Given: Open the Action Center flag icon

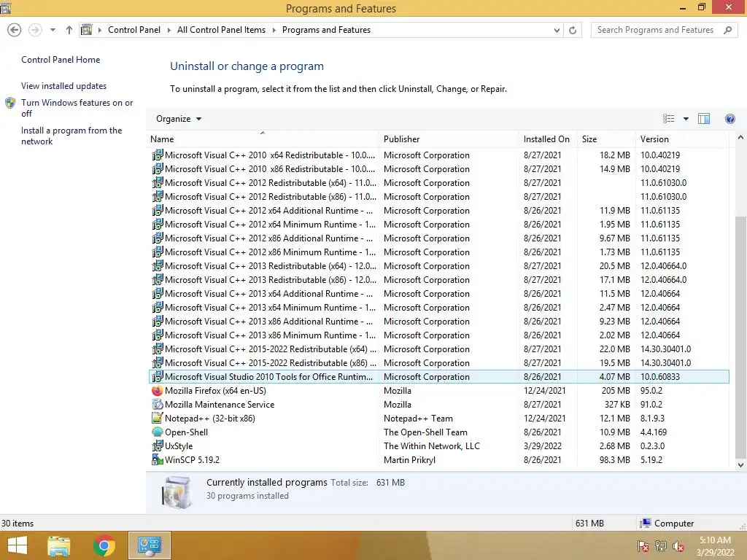Looking at the screenshot, I should coord(643,545).
